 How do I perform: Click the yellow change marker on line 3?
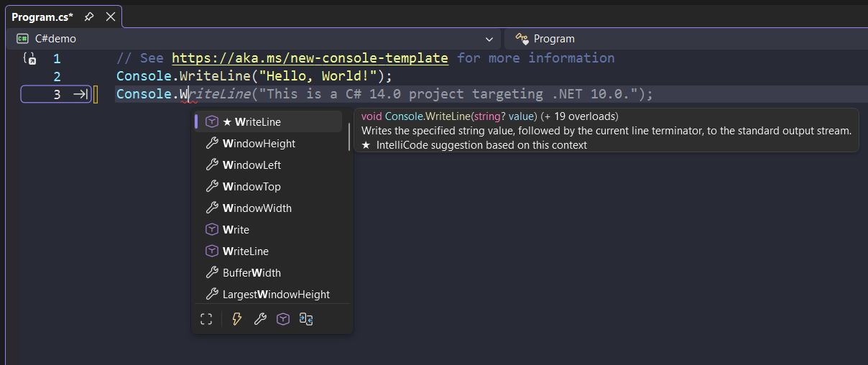click(96, 94)
